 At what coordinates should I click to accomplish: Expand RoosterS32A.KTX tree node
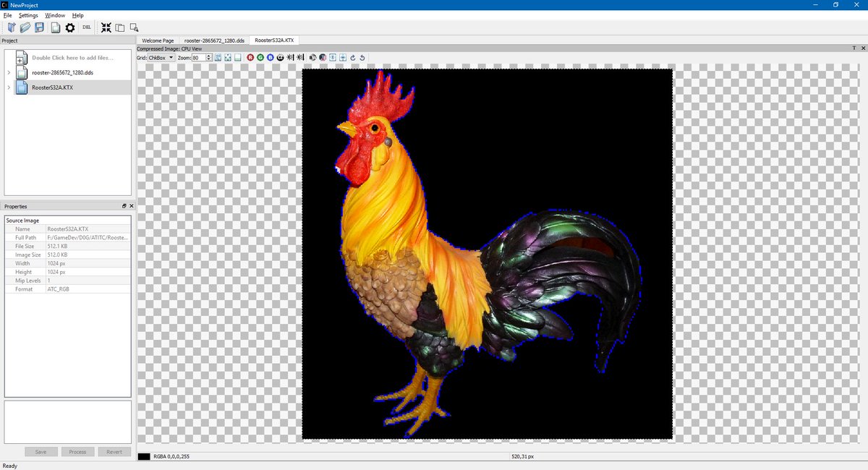9,87
